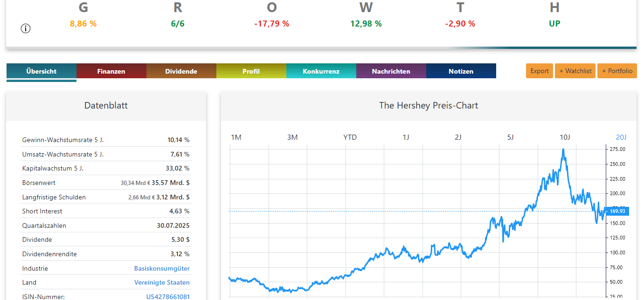Choose the 10J chart range

pyautogui.click(x=565, y=137)
